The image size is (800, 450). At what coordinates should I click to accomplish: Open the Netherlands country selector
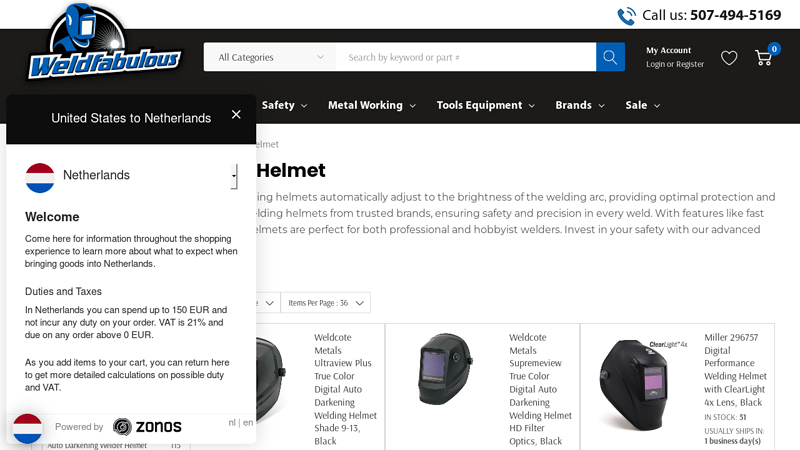tap(132, 176)
